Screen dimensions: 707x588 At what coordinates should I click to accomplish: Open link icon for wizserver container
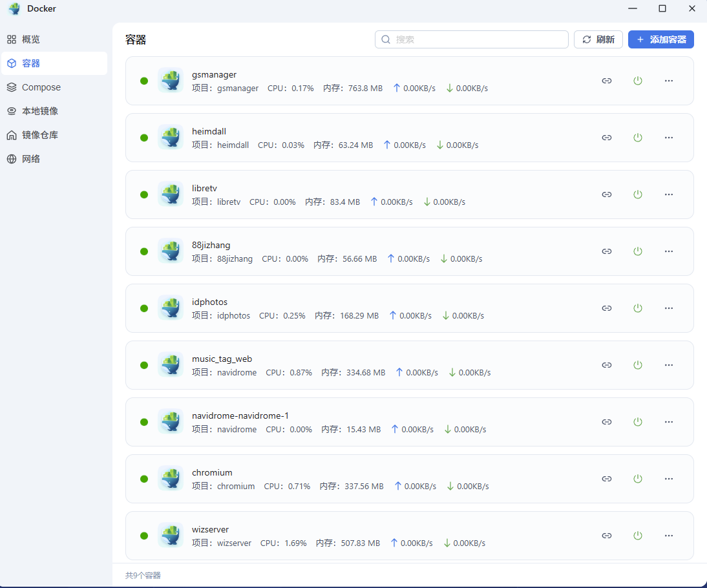point(606,535)
